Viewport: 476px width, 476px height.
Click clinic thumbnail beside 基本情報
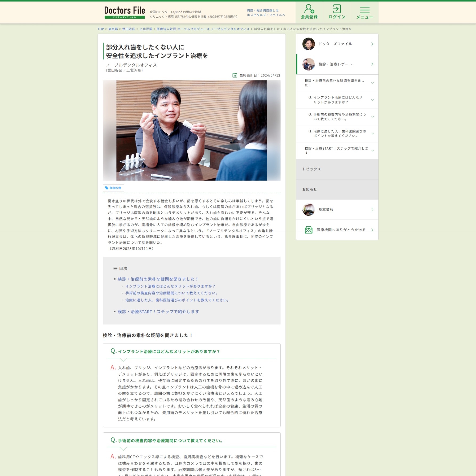309,210
